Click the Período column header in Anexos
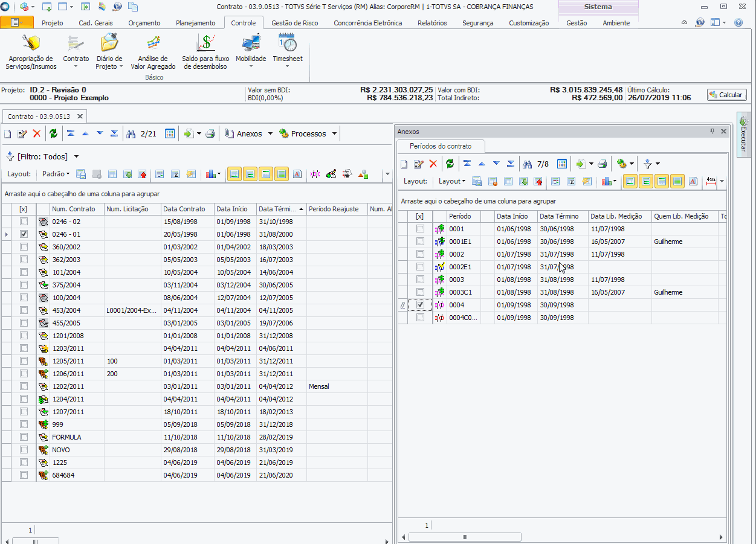Screen dimensions: 756x544 click(464, 216)
